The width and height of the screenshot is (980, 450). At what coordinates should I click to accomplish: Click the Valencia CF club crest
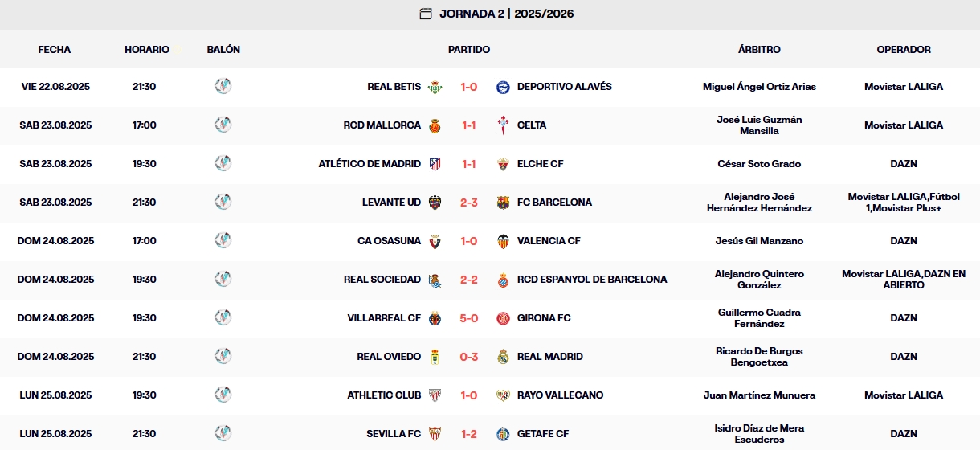(x=504, y=241)
